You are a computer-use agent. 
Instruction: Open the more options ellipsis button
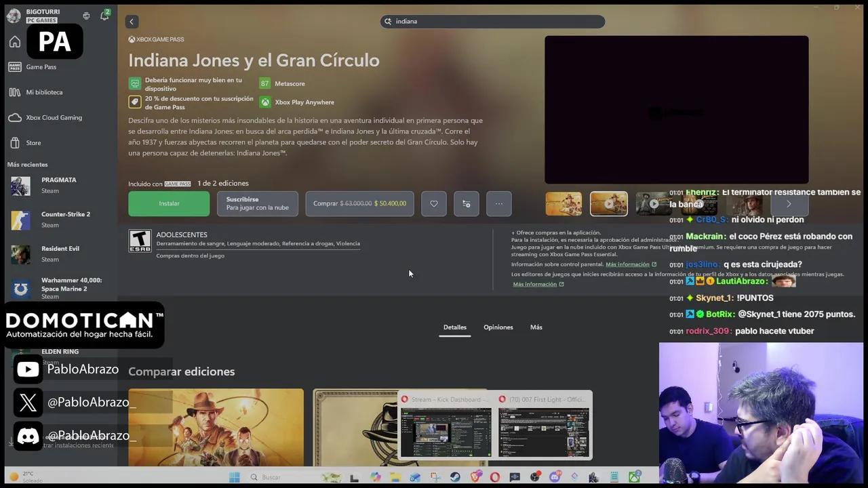pos(499,203)
